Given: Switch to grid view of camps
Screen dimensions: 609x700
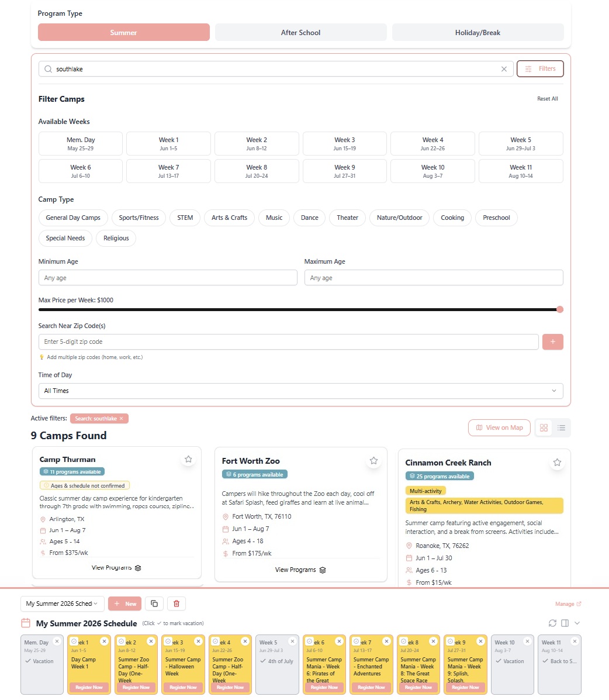Looking at the screenshot, I should [544, 427].
